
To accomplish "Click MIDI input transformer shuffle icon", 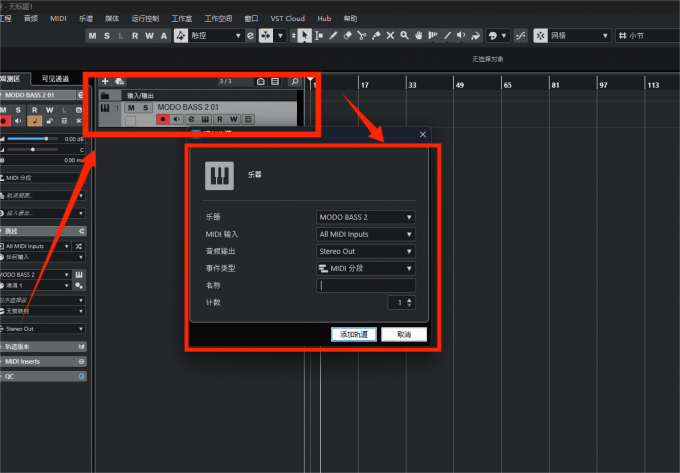I will [x=79, y=246].
